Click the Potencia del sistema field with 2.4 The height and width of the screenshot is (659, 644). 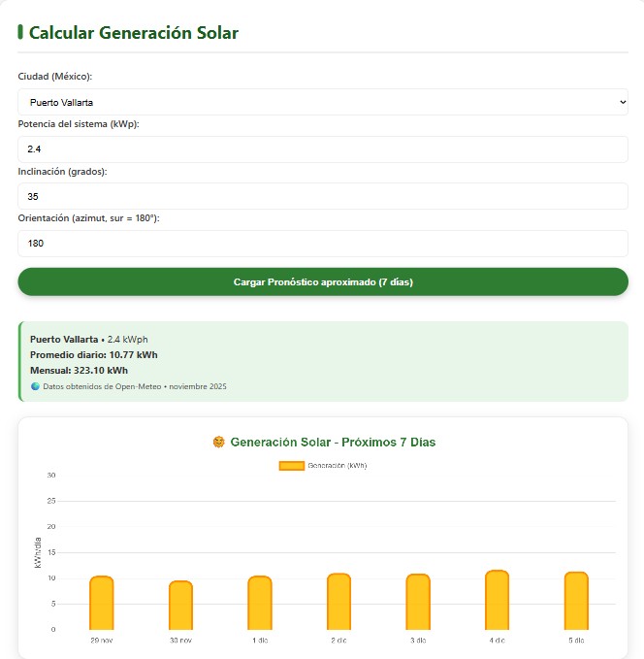click(x=323, y=149)
